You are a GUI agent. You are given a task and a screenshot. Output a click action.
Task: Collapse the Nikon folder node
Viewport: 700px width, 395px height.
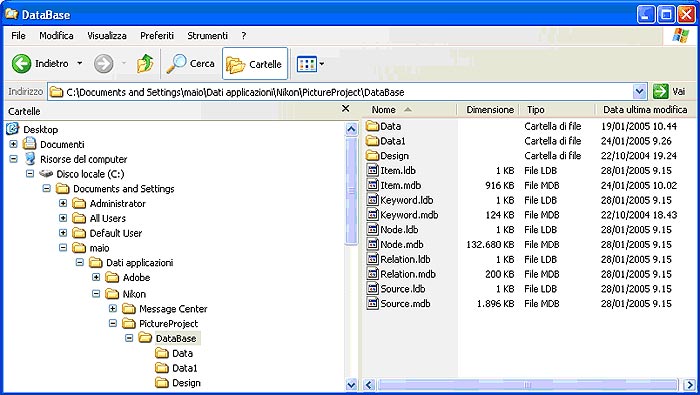[x=96, y=294]
